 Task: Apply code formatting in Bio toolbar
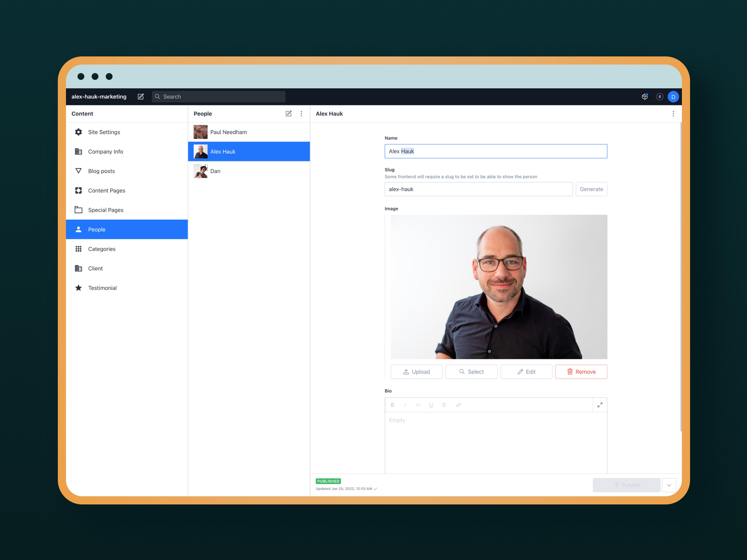pos(418,405)
